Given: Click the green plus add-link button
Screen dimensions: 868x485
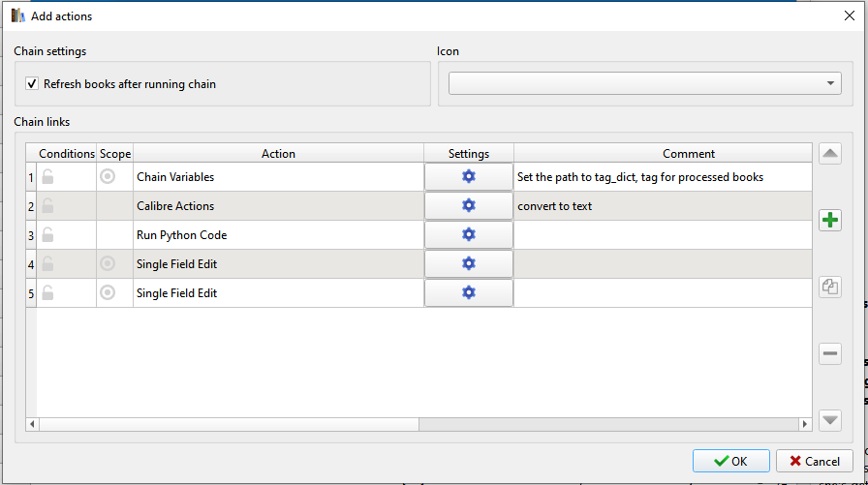Looking at the screenshot, I should (x=830, y=221).
